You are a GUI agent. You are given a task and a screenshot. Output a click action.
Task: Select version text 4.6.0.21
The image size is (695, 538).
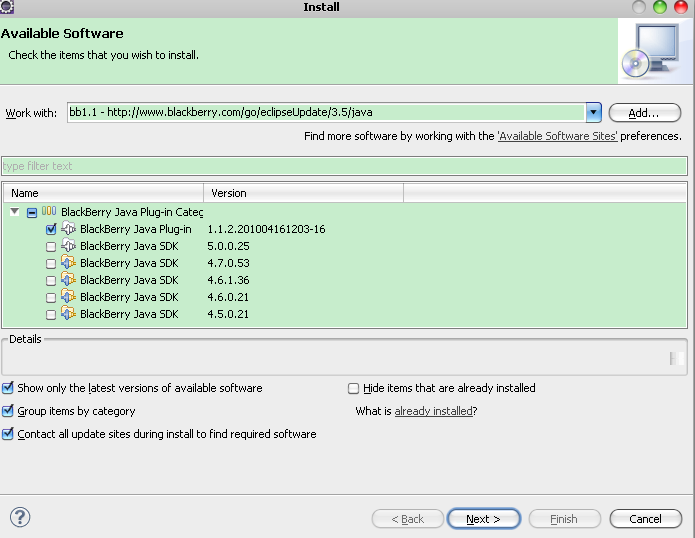[x=228, y=297]
